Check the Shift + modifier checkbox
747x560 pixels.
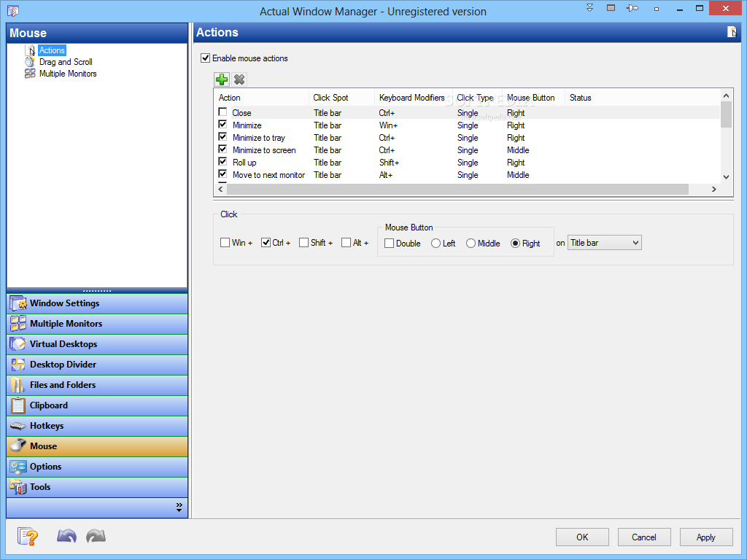pyautogui.click(x=303, y=243)
